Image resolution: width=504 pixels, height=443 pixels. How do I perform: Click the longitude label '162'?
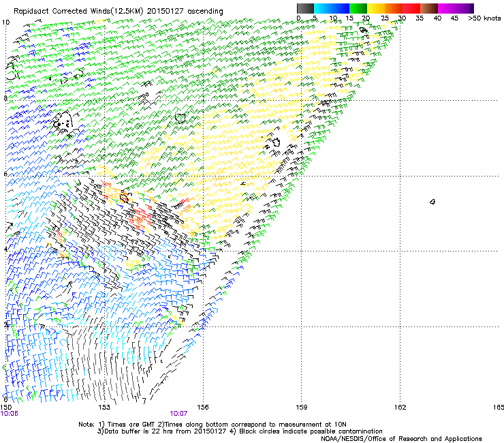coord(400,408)
